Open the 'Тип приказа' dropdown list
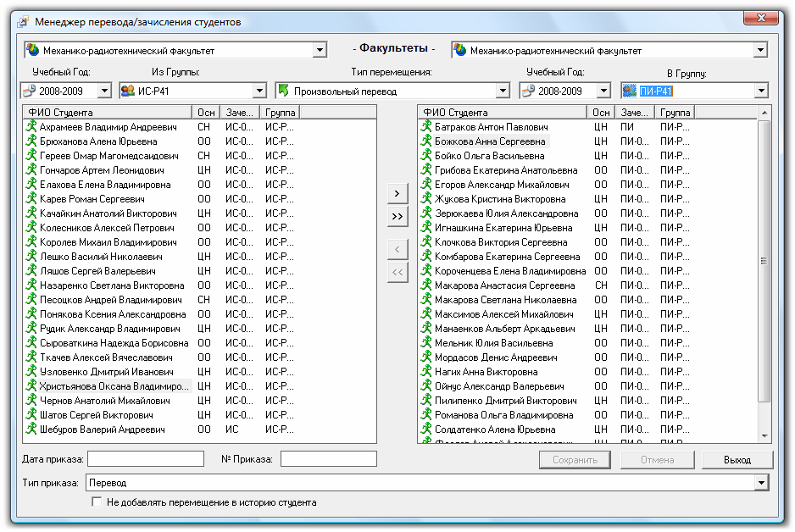 760,483
